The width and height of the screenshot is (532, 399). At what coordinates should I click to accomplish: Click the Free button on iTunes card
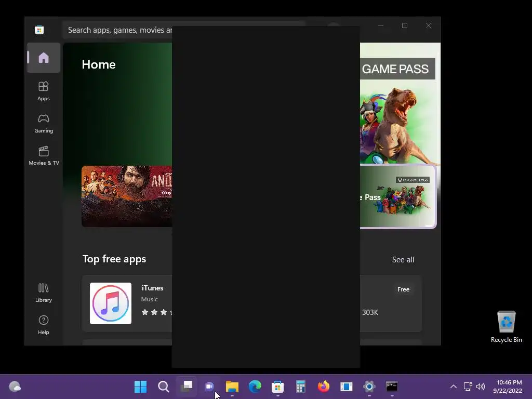coord(403,289)
